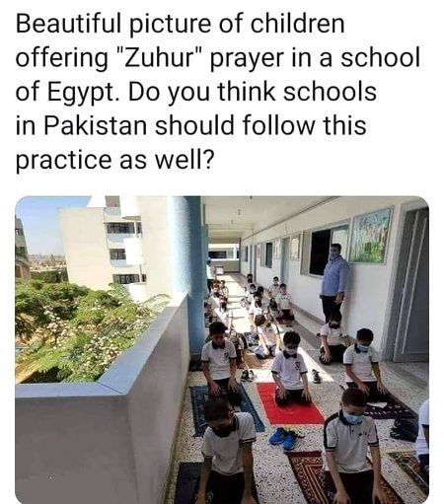The height and width of the screenshot is (504, 444).
Task: Click the boy on the blue rug
Action: [x=220, y=362]
